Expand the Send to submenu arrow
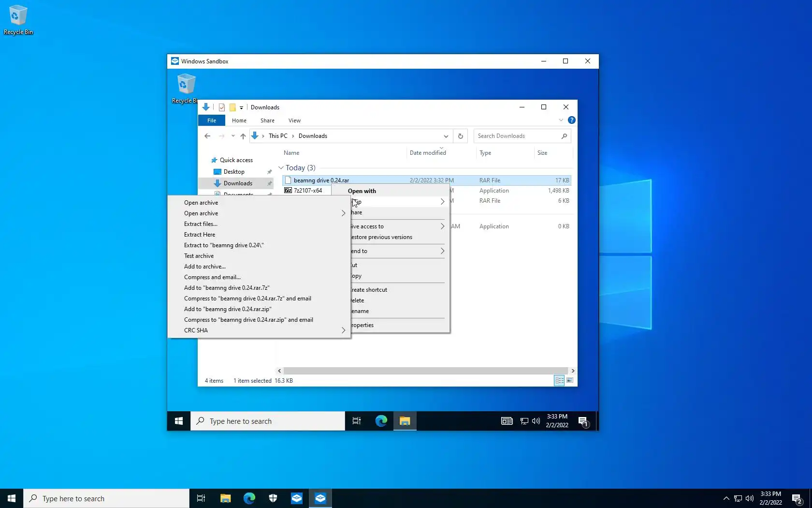This screenshot has width=812, height=508. click(442, 251)
